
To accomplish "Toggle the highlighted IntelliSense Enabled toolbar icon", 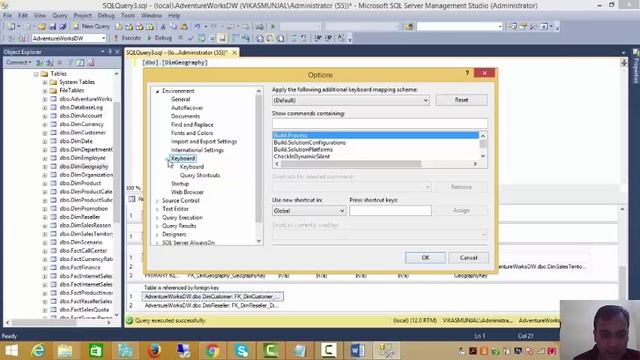I will 222,38.
